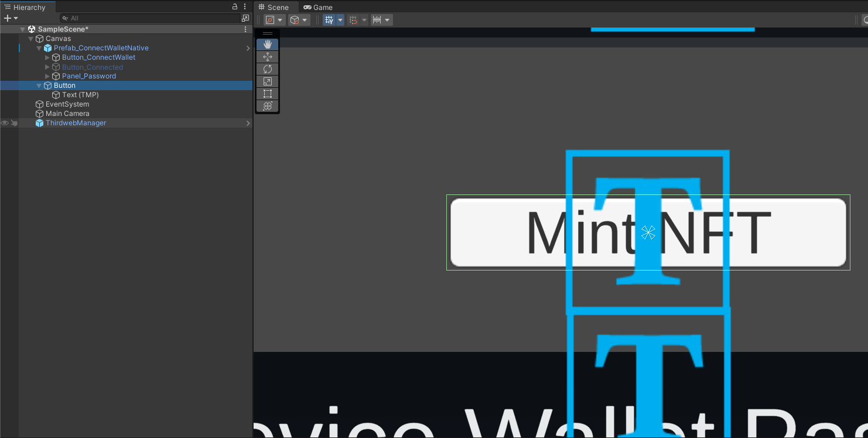Viewport: 868px width, 438px height.
Task: Select Prefab_ConnectWalletNative object
Action: [x=101, y=48]
